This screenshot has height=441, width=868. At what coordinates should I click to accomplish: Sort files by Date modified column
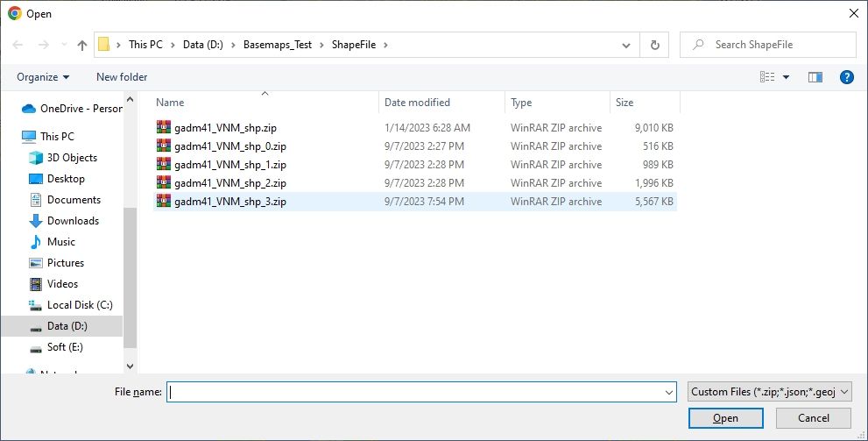(417, 103)
